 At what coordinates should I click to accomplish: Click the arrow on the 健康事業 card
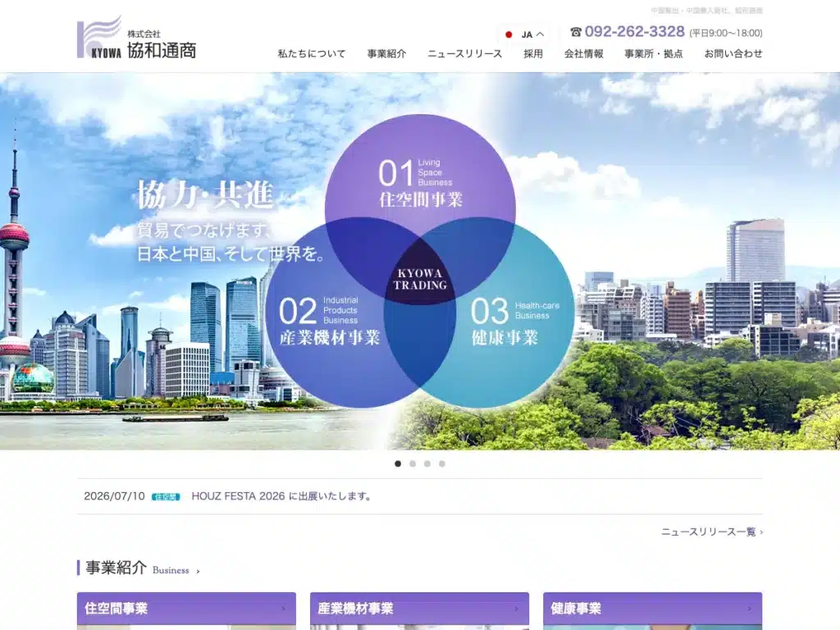[x=750, y=609]
